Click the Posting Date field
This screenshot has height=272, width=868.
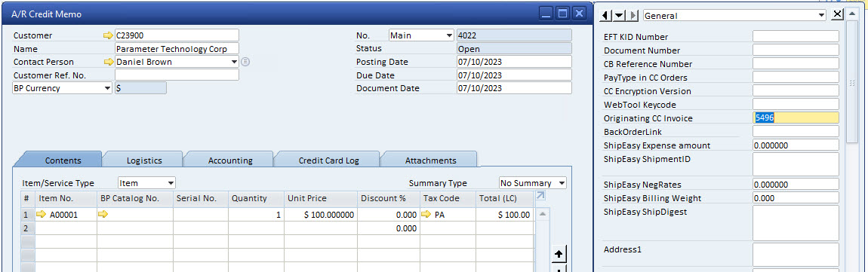click(x=514, y=62)
